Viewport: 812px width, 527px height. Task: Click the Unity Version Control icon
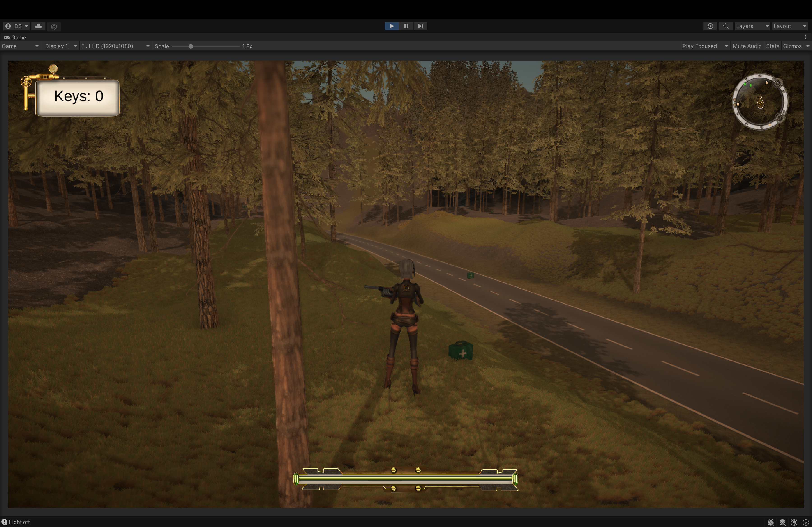pyautogui.click(x=53, y=26)
